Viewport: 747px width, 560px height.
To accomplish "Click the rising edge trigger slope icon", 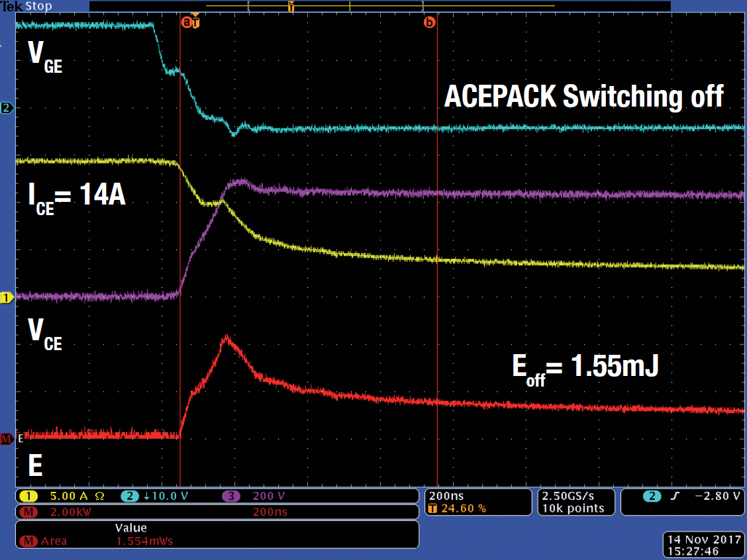I will point(675,496).
